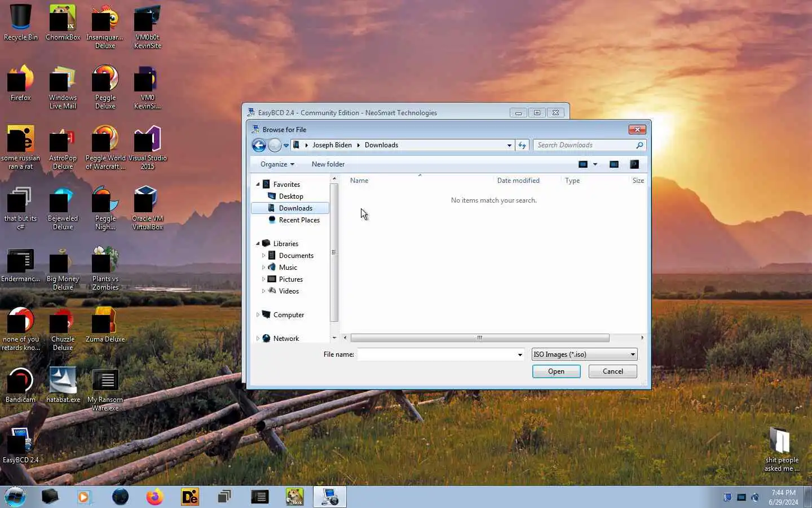Select the Chuzzle Deluxe desktop icon
The width and height of the screenshot is (812, 508).
click(63, 329)
